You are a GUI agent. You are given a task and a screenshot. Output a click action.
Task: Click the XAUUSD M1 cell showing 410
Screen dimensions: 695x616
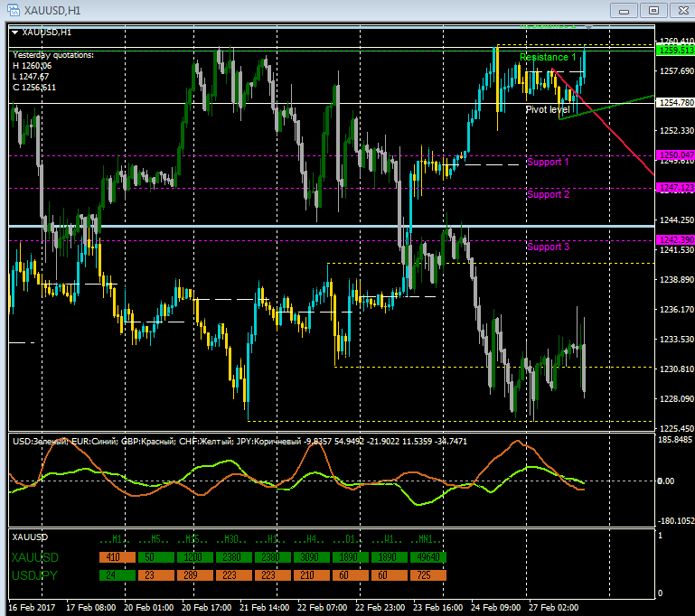point(117,556)
